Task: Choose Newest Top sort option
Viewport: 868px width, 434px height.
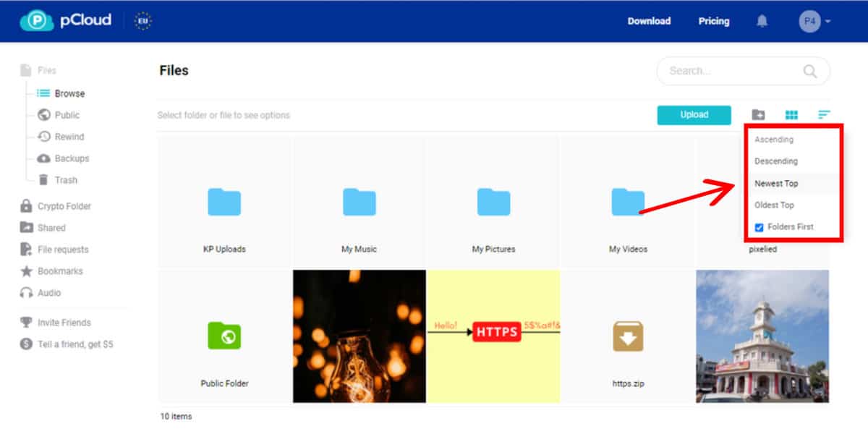Action: pos(776,184)
